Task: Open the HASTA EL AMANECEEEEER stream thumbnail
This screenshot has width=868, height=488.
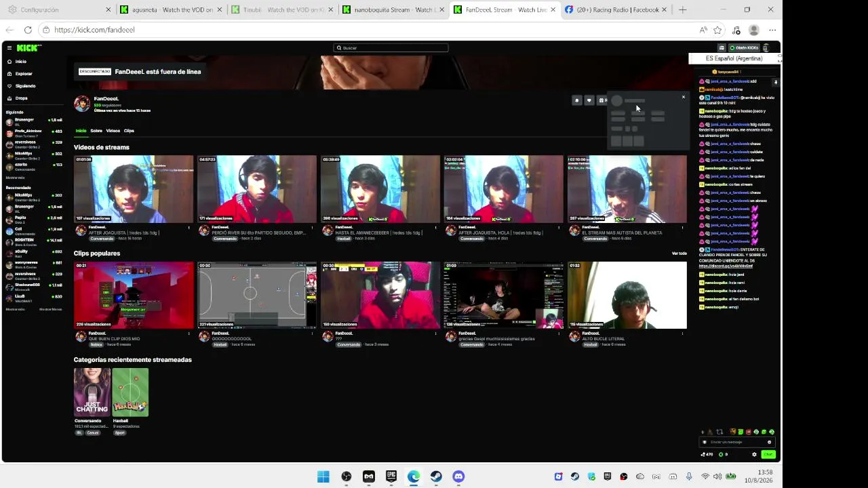Action: click(x=380, y=189)
